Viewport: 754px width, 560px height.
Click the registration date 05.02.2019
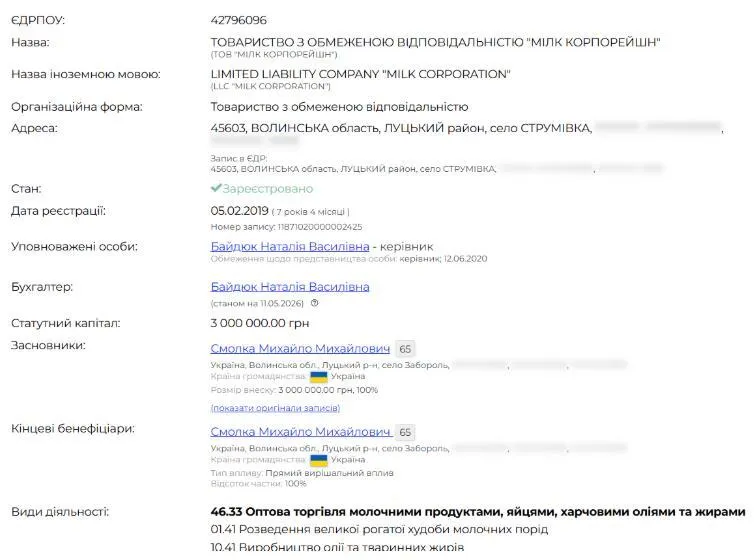coord(239,211)
